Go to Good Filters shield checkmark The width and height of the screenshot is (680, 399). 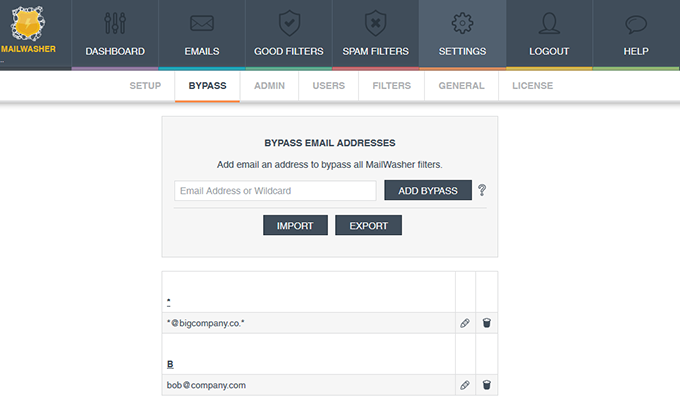tap(289, 23)
